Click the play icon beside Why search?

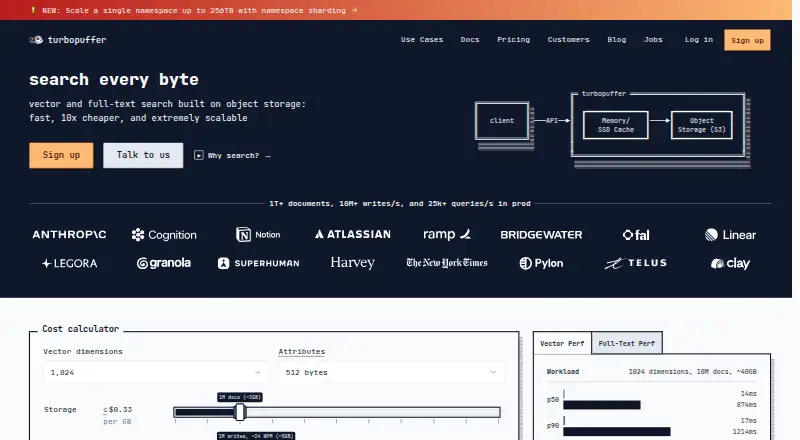point(199,155)
